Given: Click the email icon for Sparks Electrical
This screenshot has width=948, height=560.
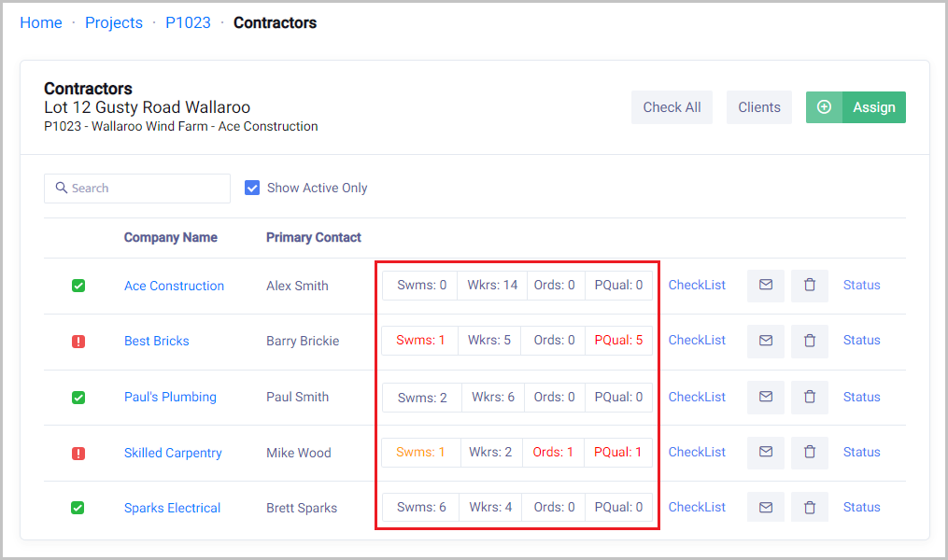Looking at the screenshot, I should (766, 508).
